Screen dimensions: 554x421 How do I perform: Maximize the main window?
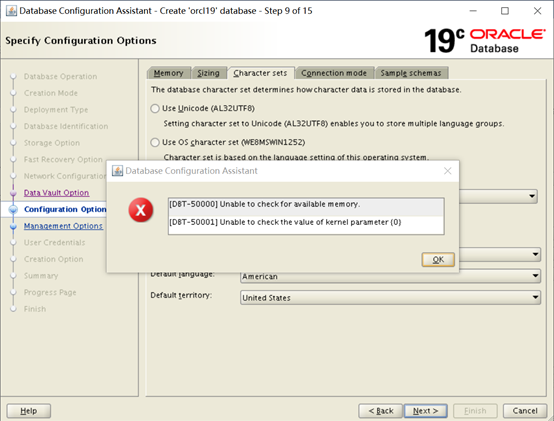click(505, 11)
